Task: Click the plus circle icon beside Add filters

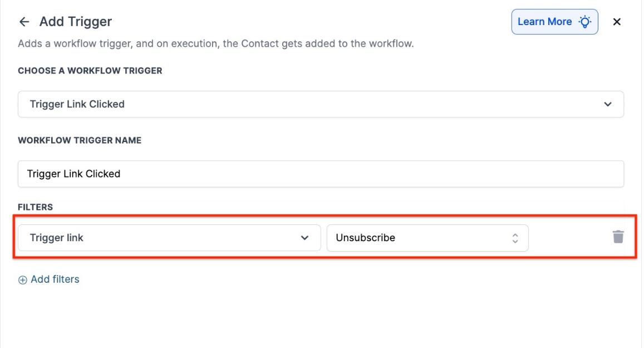Action: point(23,280)
